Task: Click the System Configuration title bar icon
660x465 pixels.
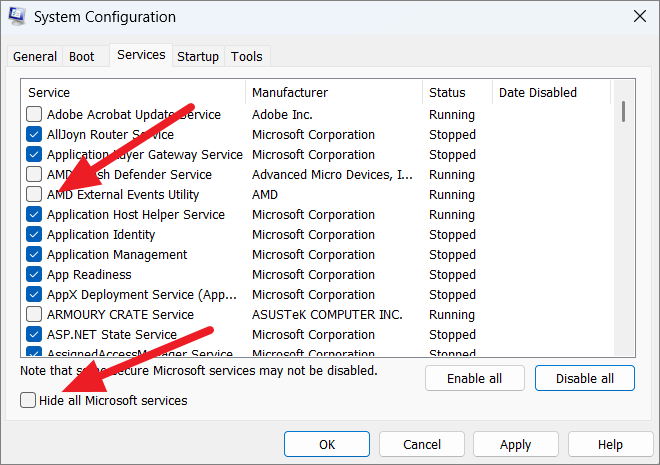Action: point(18,17)
